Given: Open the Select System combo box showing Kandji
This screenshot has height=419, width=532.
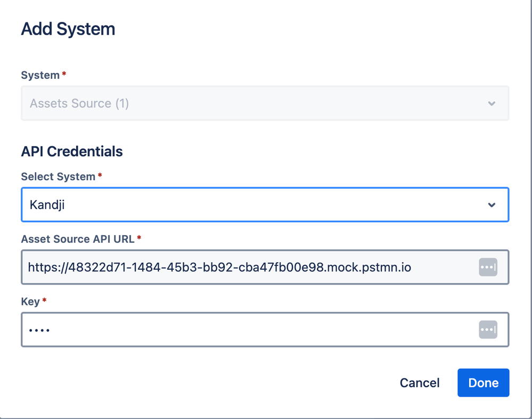Looking at the screenshot, I should tap(265, 205).
